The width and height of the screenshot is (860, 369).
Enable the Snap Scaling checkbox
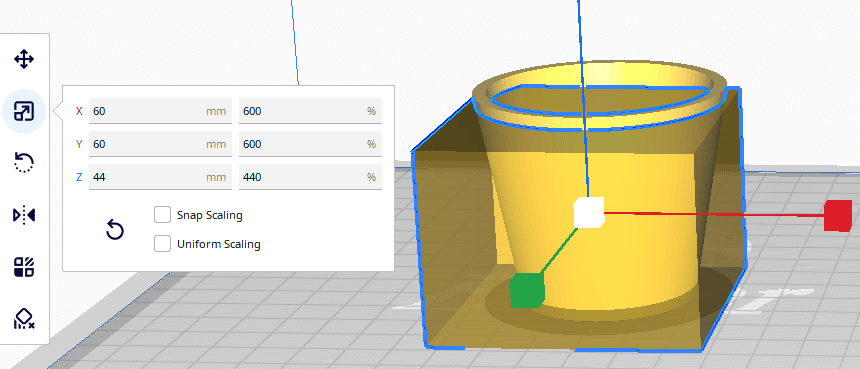point(162,215)
